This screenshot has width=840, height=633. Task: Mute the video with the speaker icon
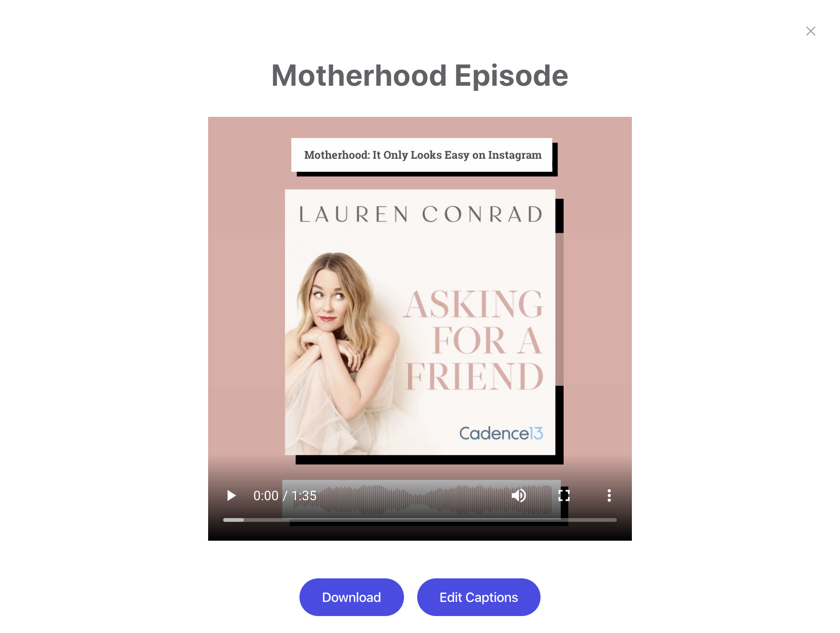click(519, 495)
